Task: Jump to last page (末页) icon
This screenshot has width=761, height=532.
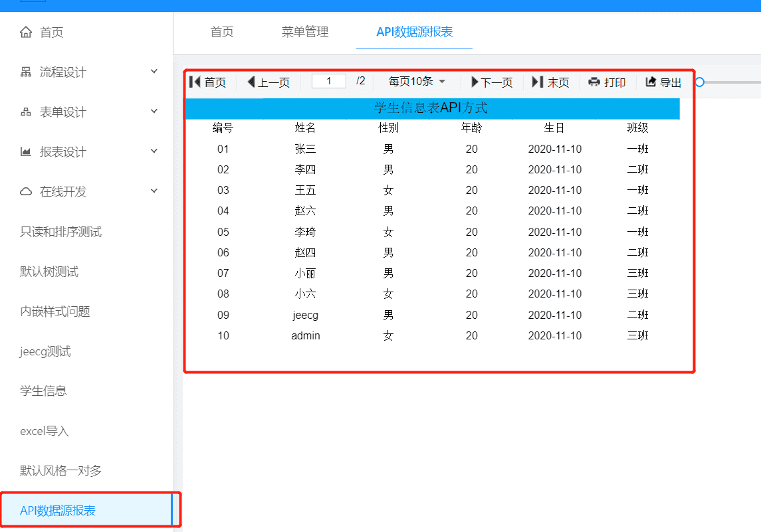Action: pyautogui.click(x=538, y=82)
